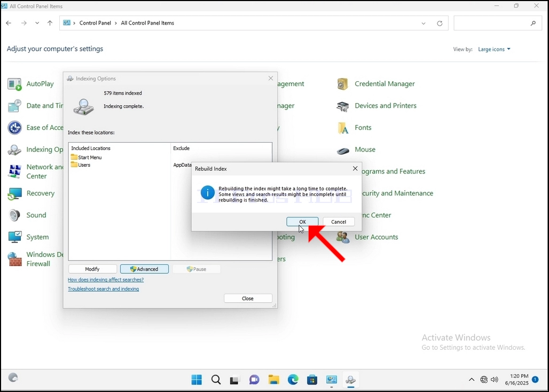Select Start Menu folder in Included Locations
Screen dimensions: 549x392
point(86,158)
